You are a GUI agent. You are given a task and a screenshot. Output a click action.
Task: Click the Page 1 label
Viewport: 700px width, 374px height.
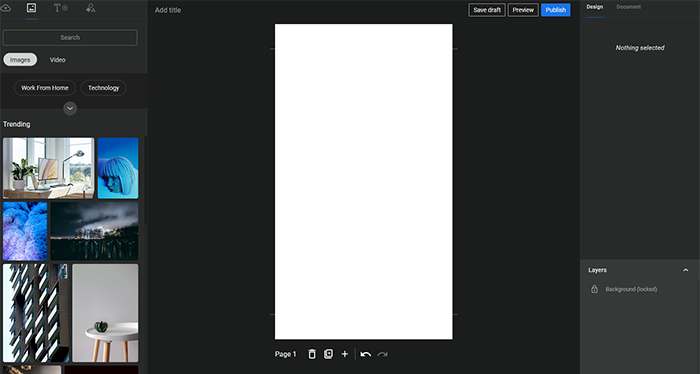point(285,354)
